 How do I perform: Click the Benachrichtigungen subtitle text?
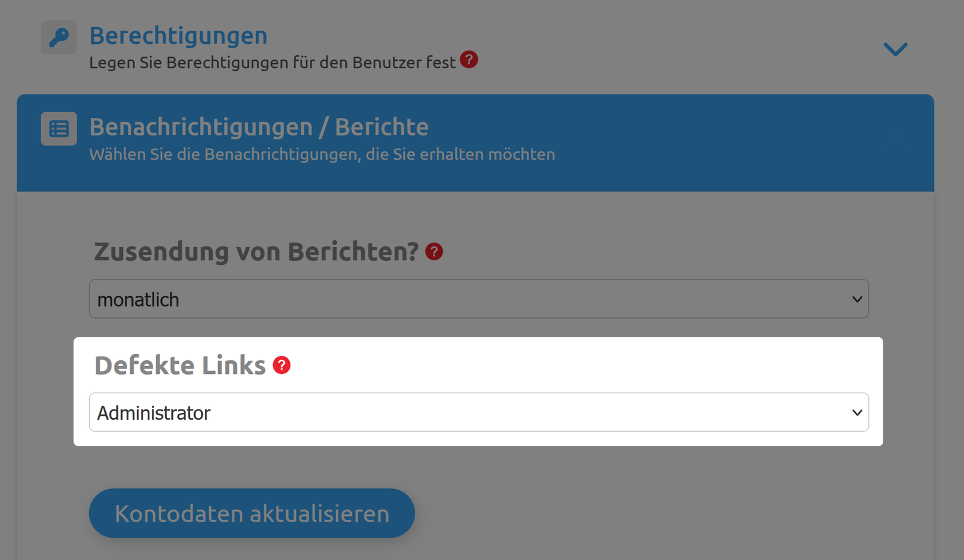pos(322,154)
